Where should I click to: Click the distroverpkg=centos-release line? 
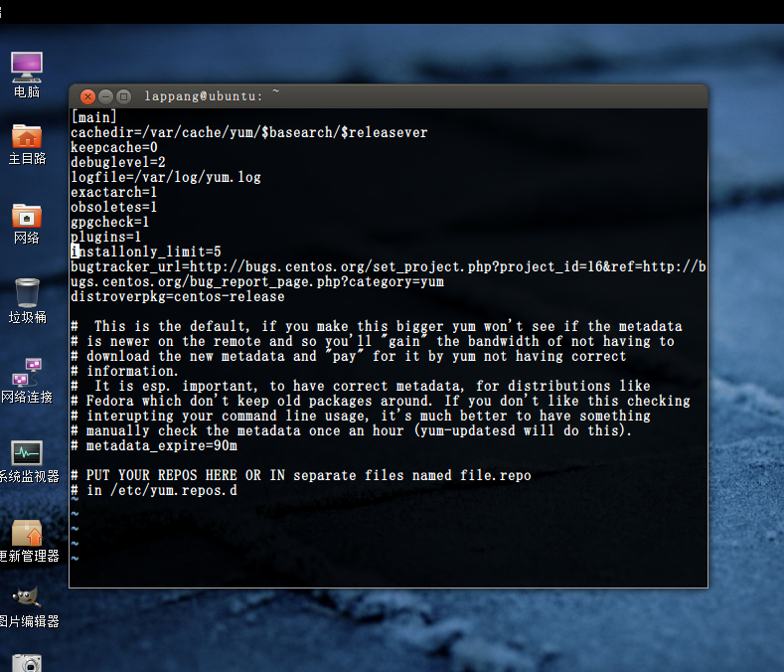178,296
